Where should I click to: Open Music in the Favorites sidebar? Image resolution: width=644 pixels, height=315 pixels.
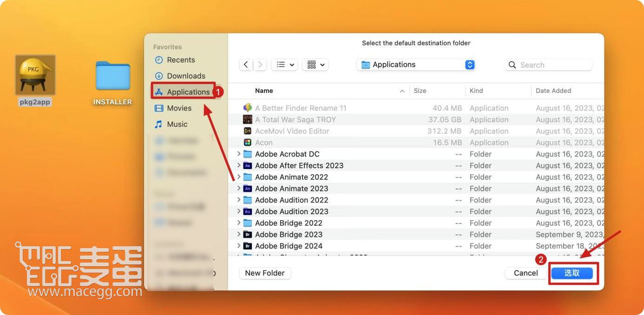point(171,125)
